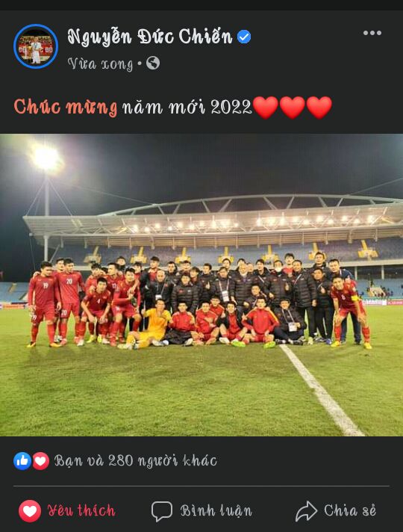This screenshot has height=532, width=403.
Task: Click the Chúc mừng highlighted text
Action: 66,107
